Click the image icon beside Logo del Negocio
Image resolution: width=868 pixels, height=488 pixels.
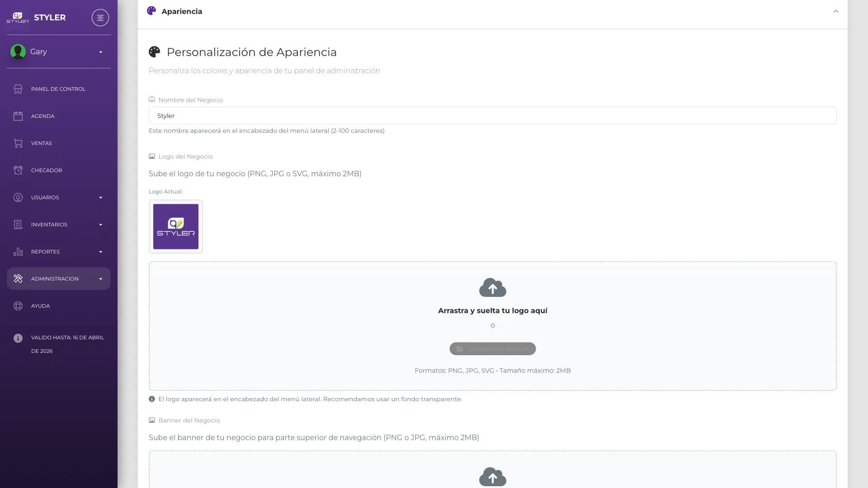coord(152,156)
